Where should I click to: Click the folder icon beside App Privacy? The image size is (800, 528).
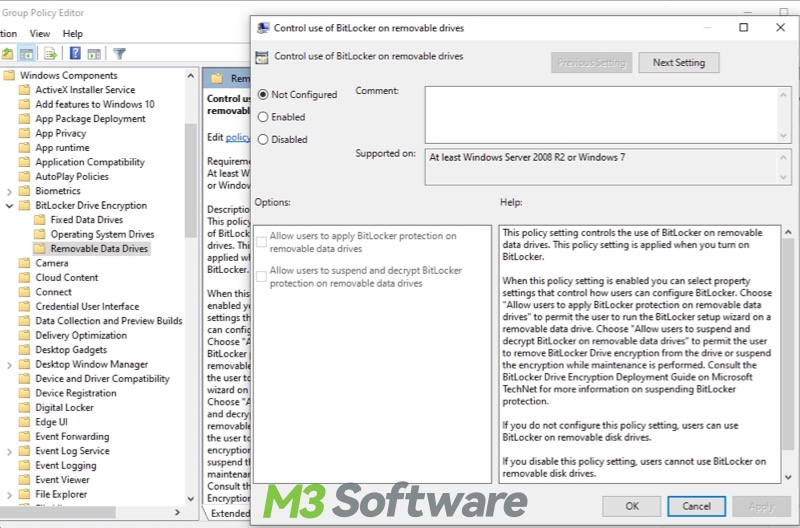pos(24,133)
